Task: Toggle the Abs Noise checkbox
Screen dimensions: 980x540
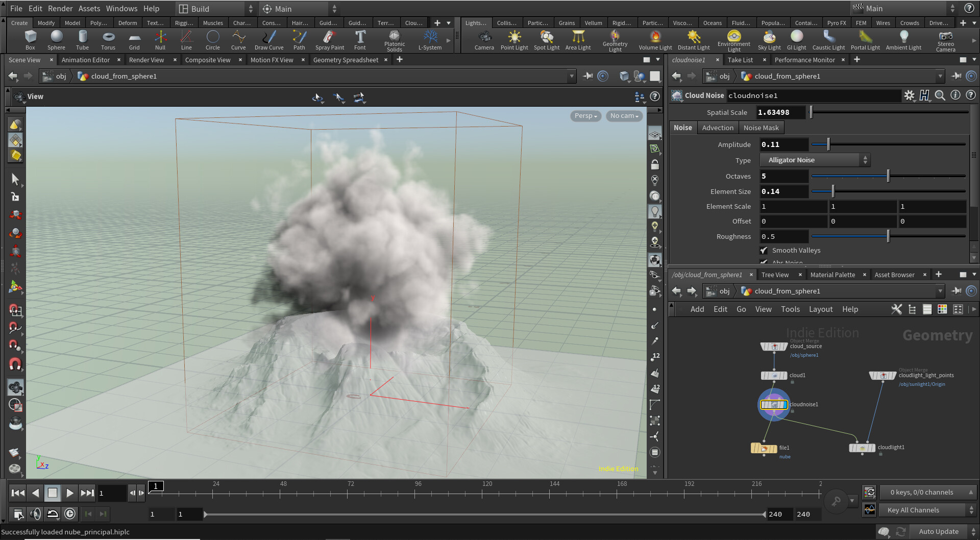Action: [x=764, y=262]
